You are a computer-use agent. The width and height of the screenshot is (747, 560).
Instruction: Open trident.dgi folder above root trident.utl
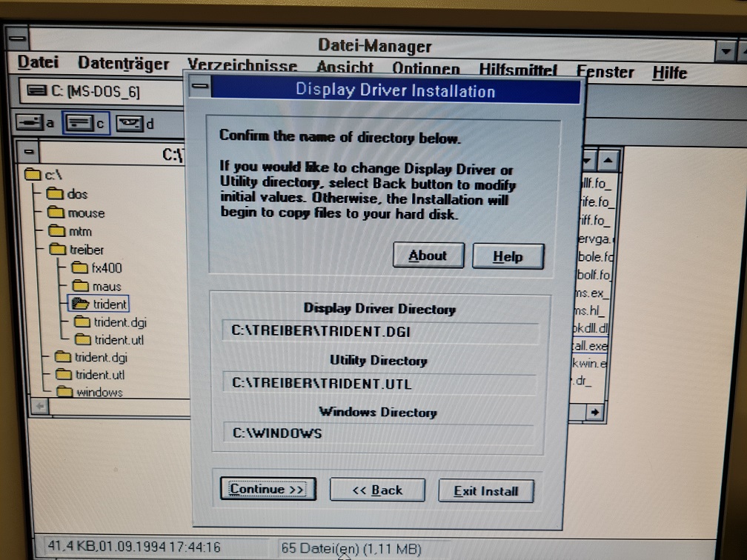pos(91,357)
